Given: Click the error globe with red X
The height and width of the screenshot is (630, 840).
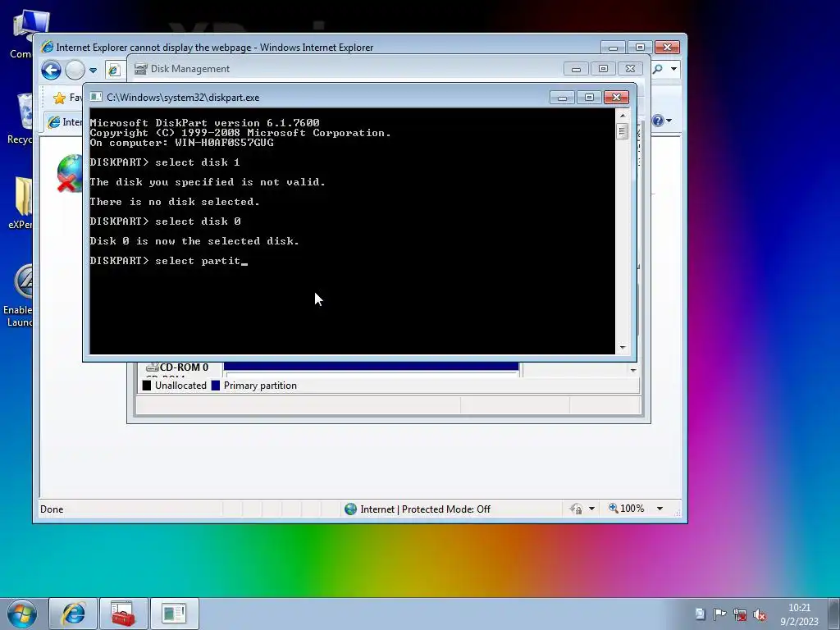Looking at the screenshot, I should point(70,173).
